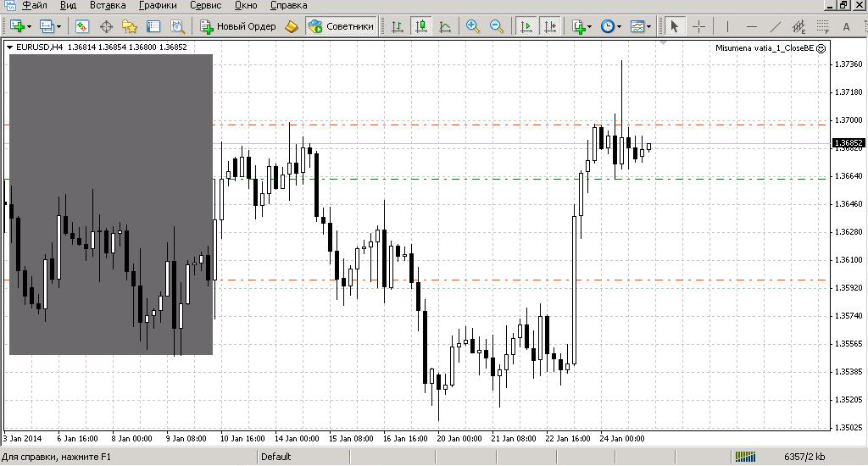This screenshot has height=466, width=868.
Task: Click the EURUSD,H4 chart title text
Action: click(39, 47)
